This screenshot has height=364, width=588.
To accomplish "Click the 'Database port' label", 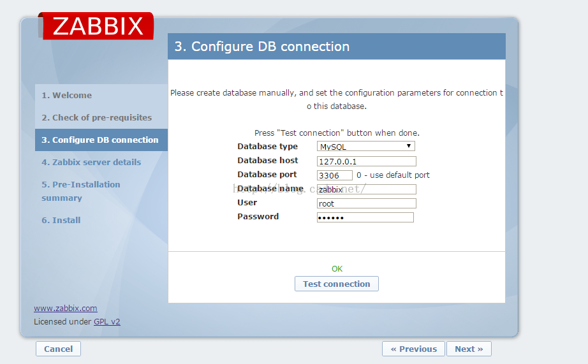I will (267, 174).
